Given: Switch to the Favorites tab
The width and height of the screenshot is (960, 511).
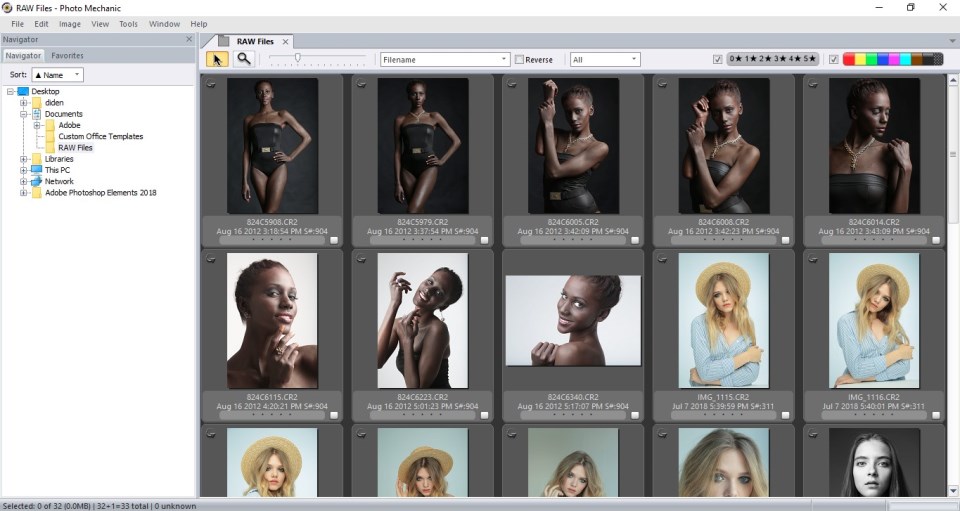Looking at the screenshot, I should click(x=67, y=55).
